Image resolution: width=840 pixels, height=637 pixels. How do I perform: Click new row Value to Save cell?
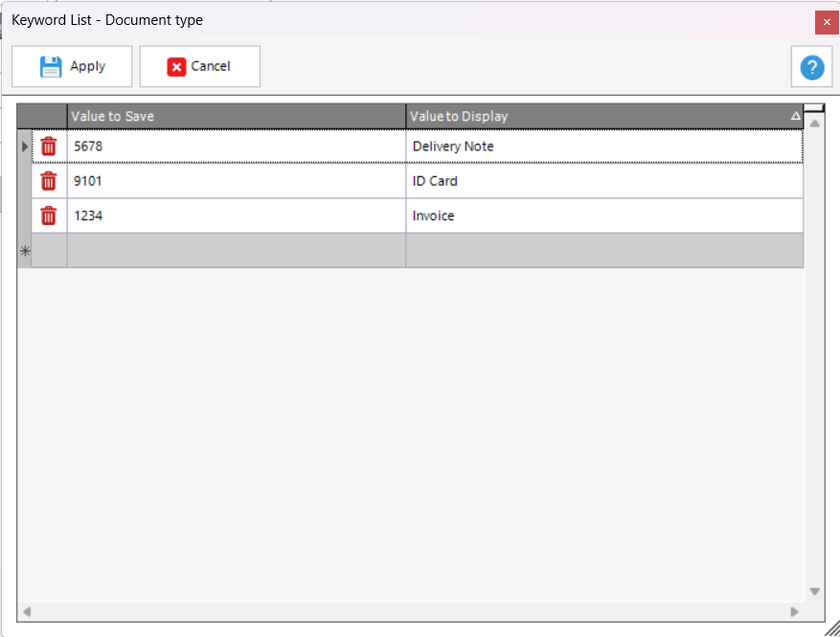click(236, 250)
